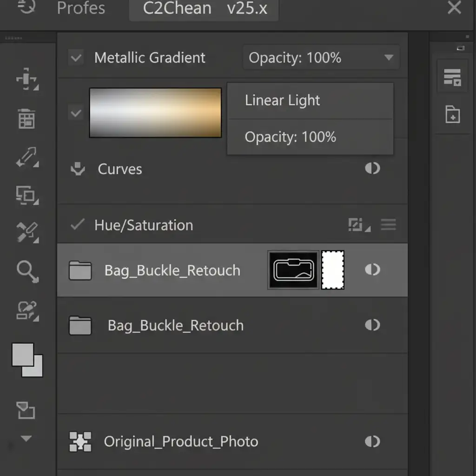Click the stacked-rows panel icon on right side

(452, 77)
